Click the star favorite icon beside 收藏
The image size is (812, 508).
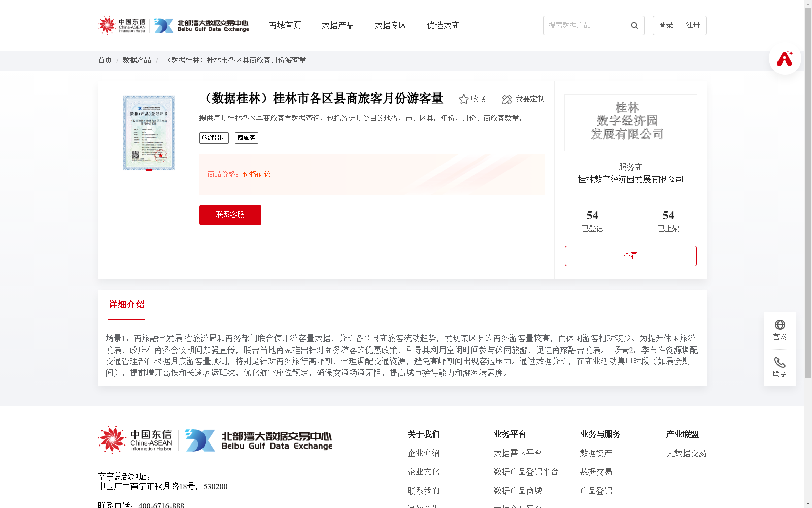(463, 99)
